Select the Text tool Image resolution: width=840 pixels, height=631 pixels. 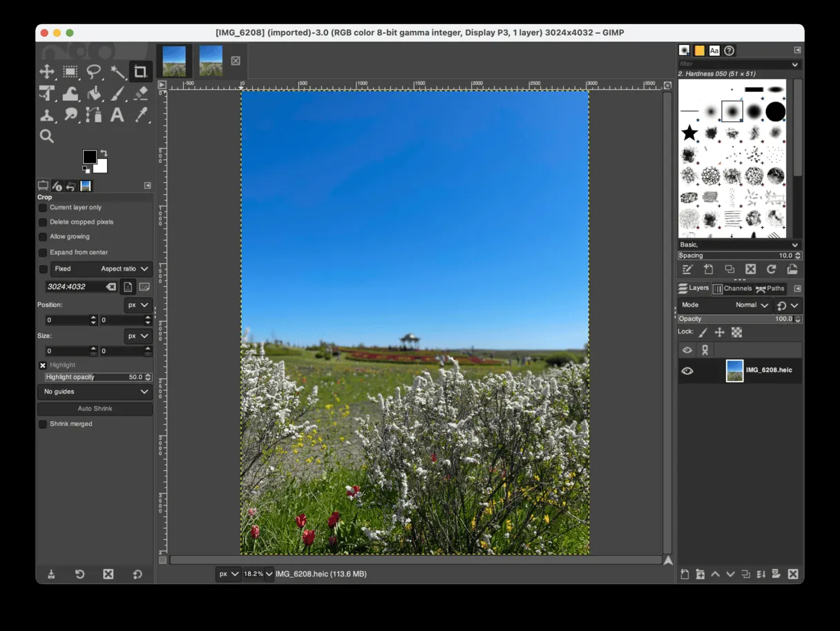(117, 115)
